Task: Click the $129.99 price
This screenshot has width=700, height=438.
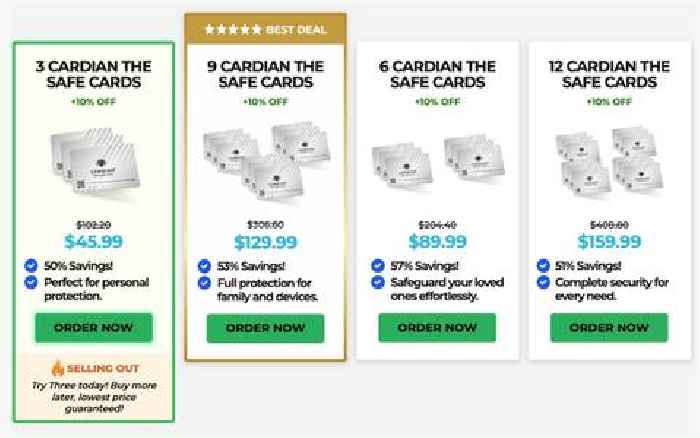Action: [266, 242]
